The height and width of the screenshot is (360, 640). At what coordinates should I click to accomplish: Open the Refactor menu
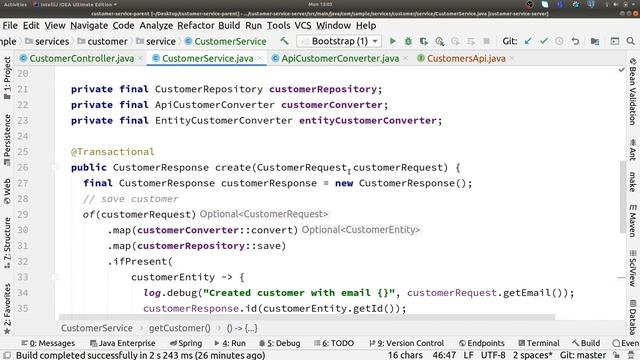(196, 25)
